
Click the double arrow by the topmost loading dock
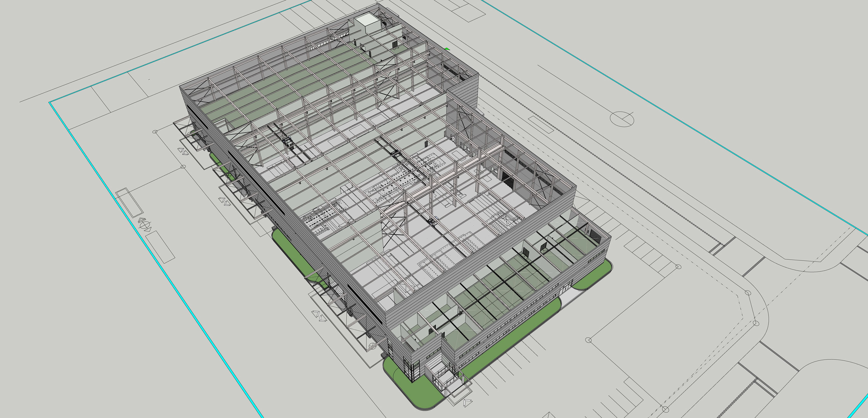click(x=184, y=152)
